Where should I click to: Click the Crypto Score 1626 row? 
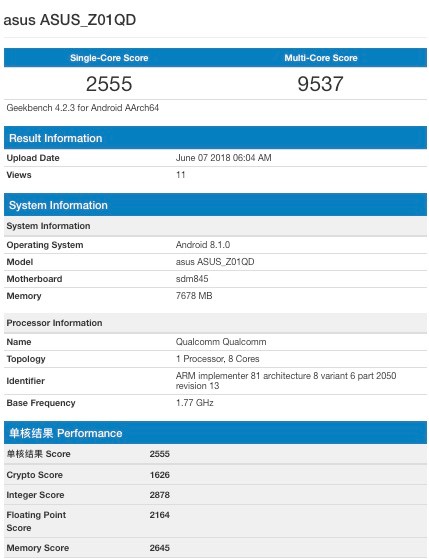215,475
